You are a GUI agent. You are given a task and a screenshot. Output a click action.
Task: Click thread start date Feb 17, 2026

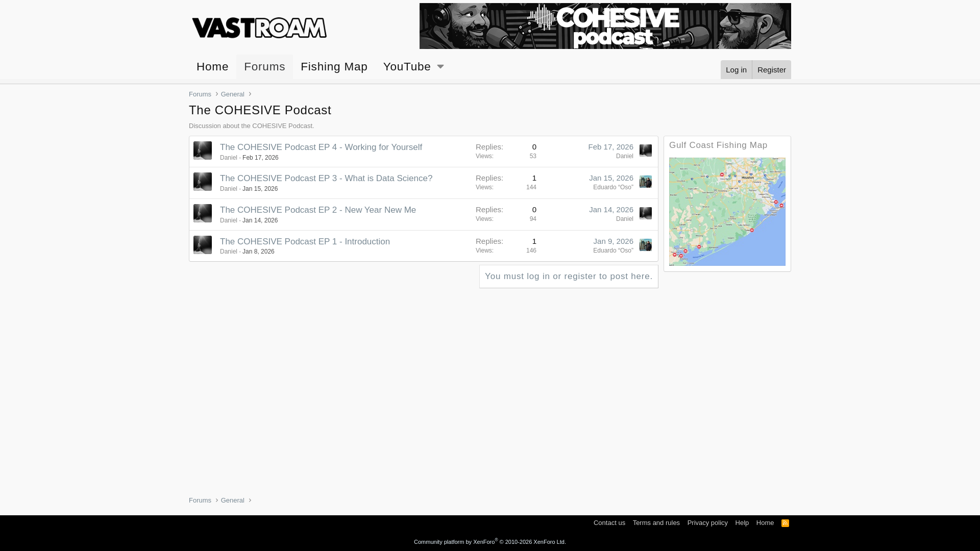(x=260, y=158)
